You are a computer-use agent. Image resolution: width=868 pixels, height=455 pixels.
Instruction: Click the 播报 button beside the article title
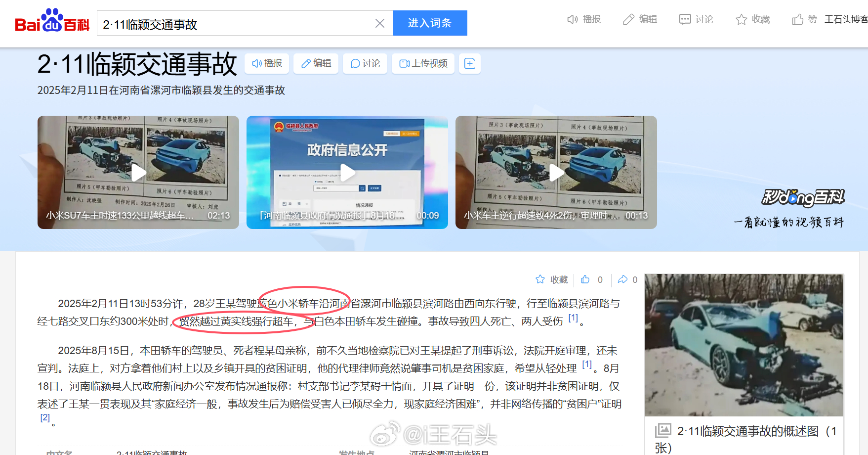click(x=267, y=63)
